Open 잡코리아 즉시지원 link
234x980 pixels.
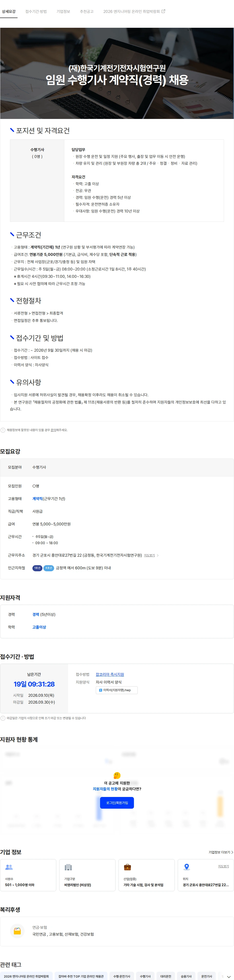pos(110,674)
